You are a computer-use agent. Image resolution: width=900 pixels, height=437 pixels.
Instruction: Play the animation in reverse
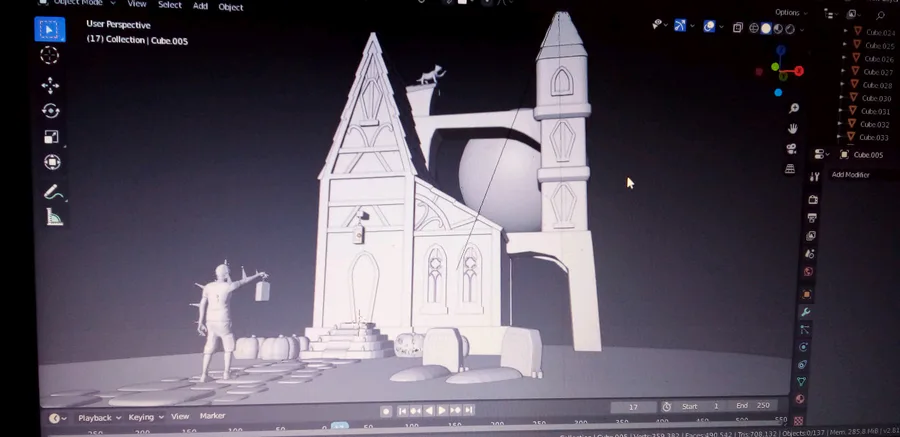click(x=429, y=411)
